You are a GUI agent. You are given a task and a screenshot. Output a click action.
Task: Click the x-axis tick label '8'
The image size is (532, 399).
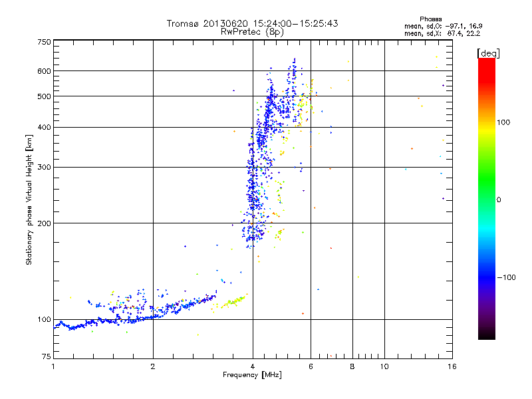352,366
